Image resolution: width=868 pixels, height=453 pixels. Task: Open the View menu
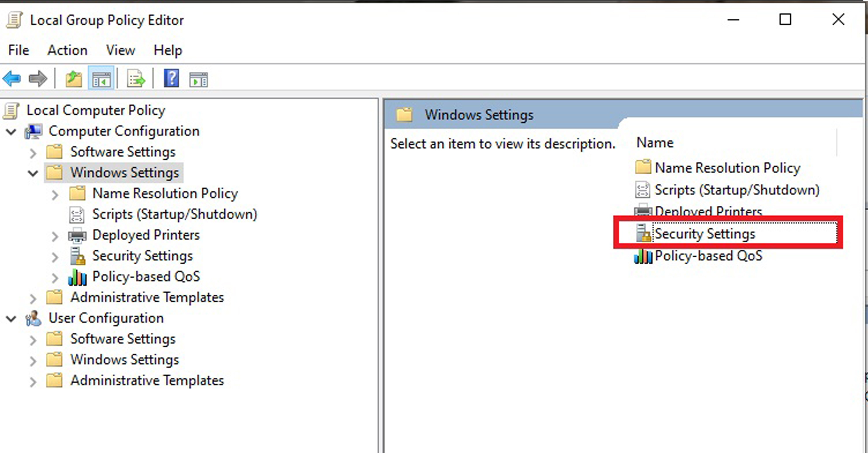[x=120, y=50]
